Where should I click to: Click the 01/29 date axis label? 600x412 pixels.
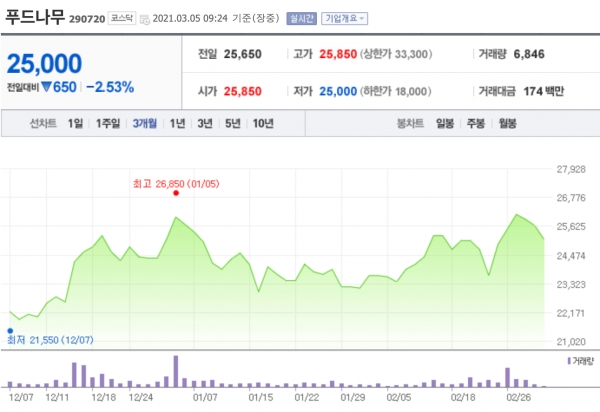353,397
